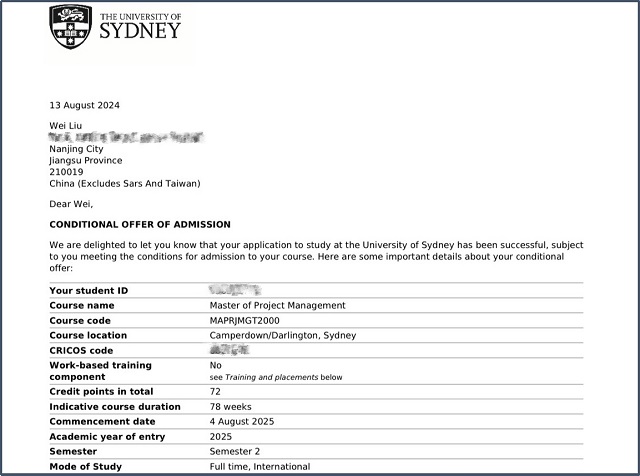Image resolution: width=640 pixels, height=476 pixels.
Task: Click the blurred CRICOS code value
Action: [x=229, y=350]
